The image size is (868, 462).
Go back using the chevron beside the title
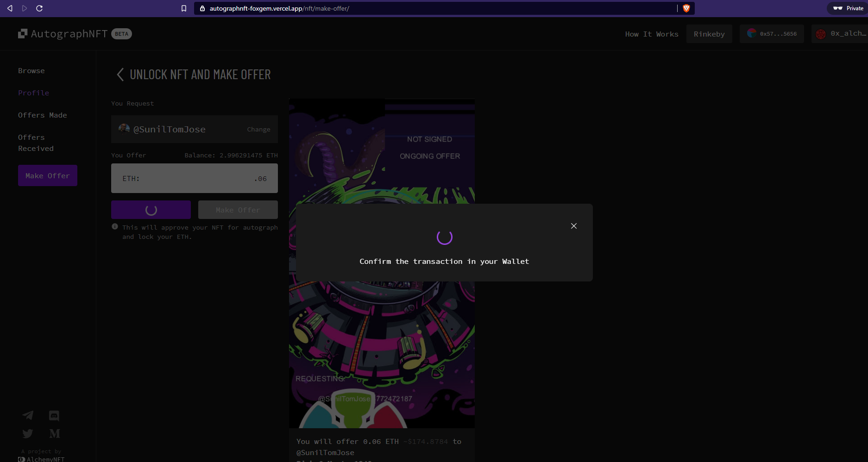click(x=120, y=75)
